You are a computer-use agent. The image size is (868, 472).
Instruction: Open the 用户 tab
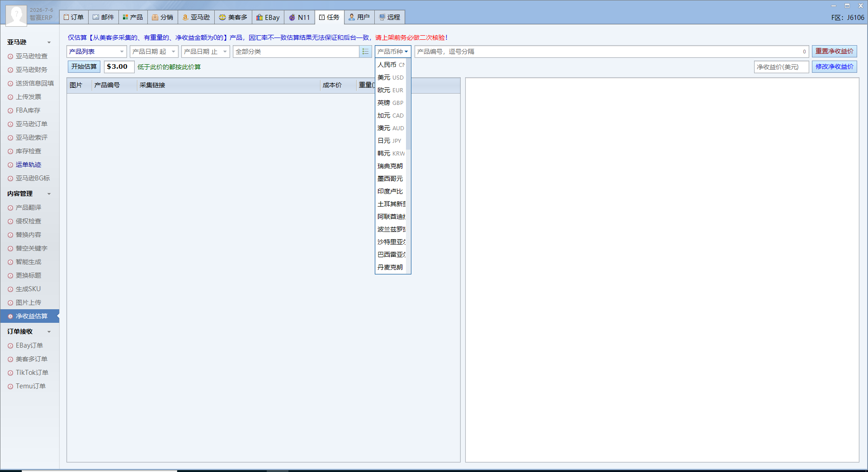point(359,17)
